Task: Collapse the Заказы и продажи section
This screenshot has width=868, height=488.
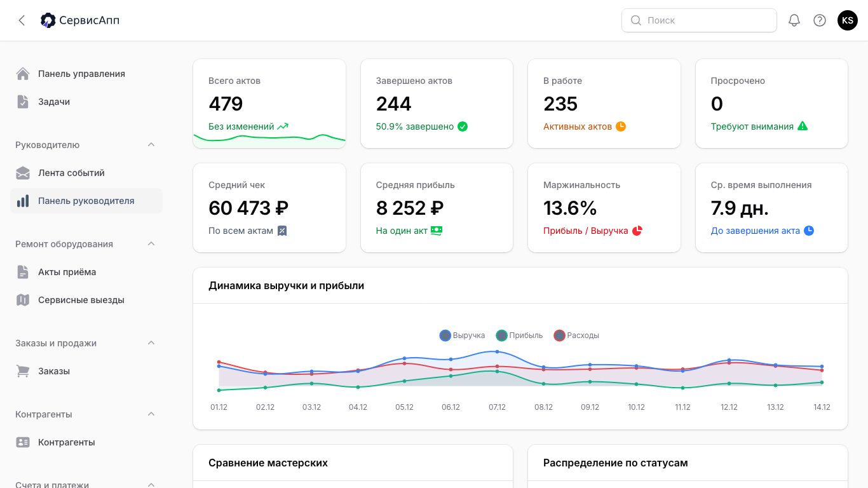Action: click(x=151, y=342)
